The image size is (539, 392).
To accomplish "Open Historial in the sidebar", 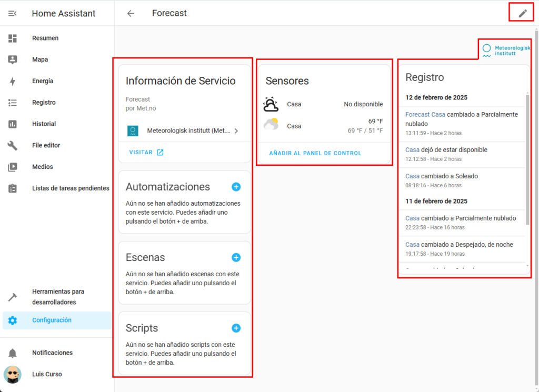I will pyautogui.click(x=44, y=124).
